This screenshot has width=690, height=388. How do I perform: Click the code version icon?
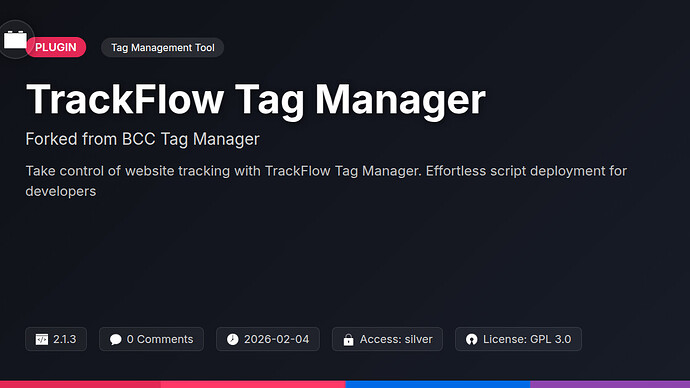(42, 339)
